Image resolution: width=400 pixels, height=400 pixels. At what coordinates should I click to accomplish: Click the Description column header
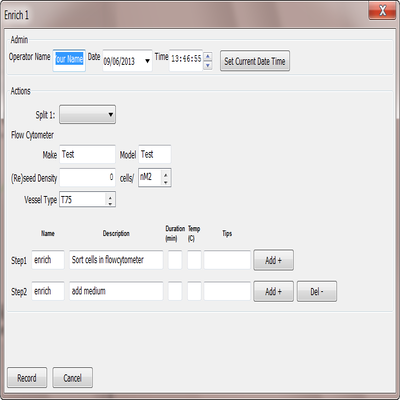pyautogui.click(x=116, y=233)
